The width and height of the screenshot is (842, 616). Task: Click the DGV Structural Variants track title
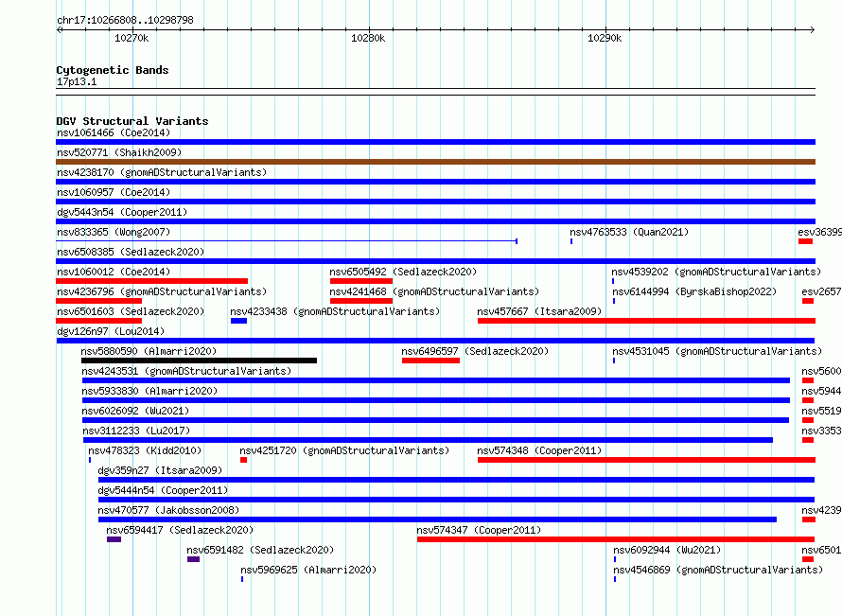point(132,121)
